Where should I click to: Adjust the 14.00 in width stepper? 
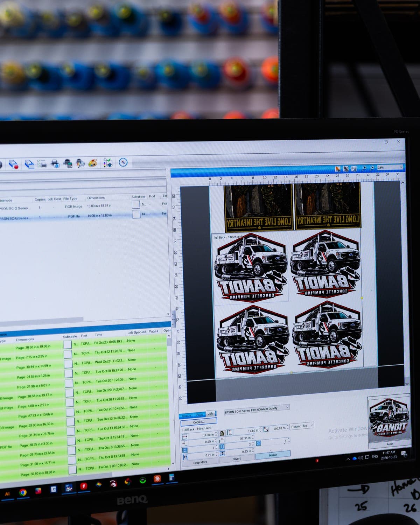point(216,434)
